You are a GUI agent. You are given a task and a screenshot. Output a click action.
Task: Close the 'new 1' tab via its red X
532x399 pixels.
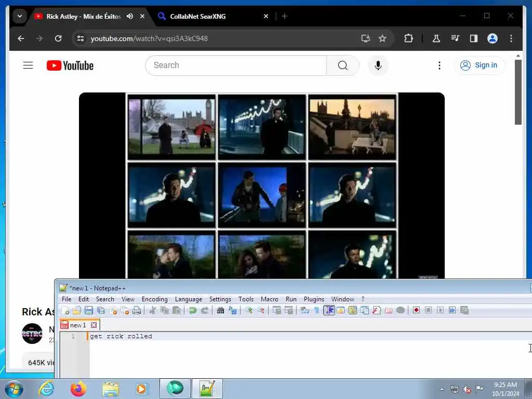coord(94,325)
